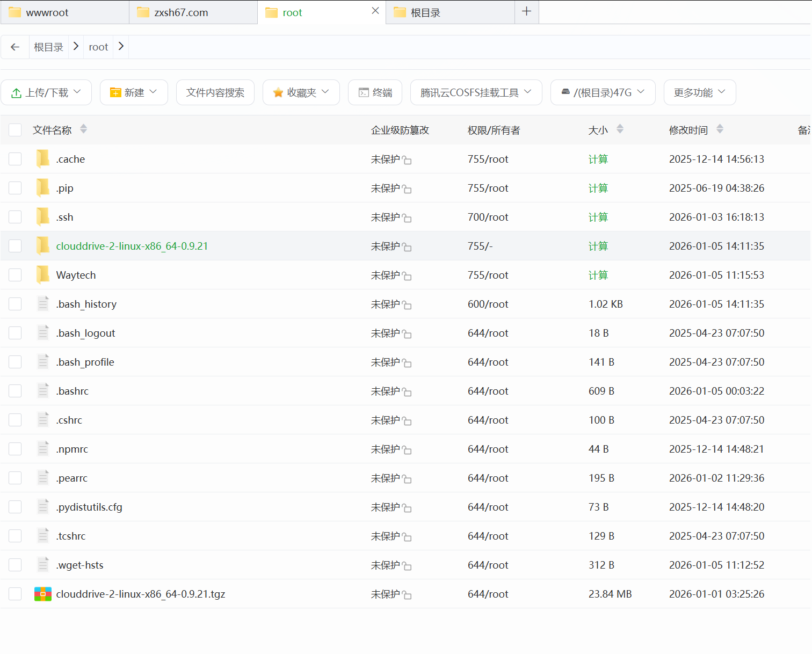Click 计算 to compute .cache size
812x654 pixels.
tap(598, 158)
